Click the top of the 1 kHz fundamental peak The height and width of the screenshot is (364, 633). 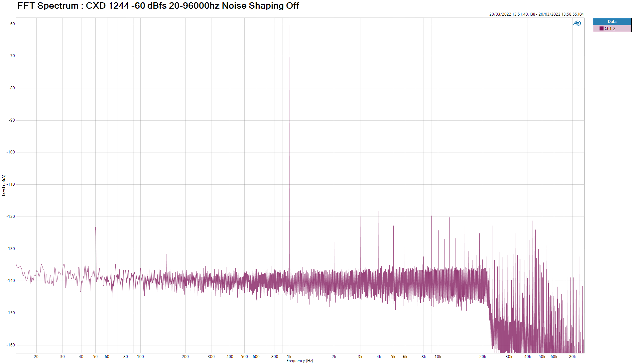(x=289, y=25)
